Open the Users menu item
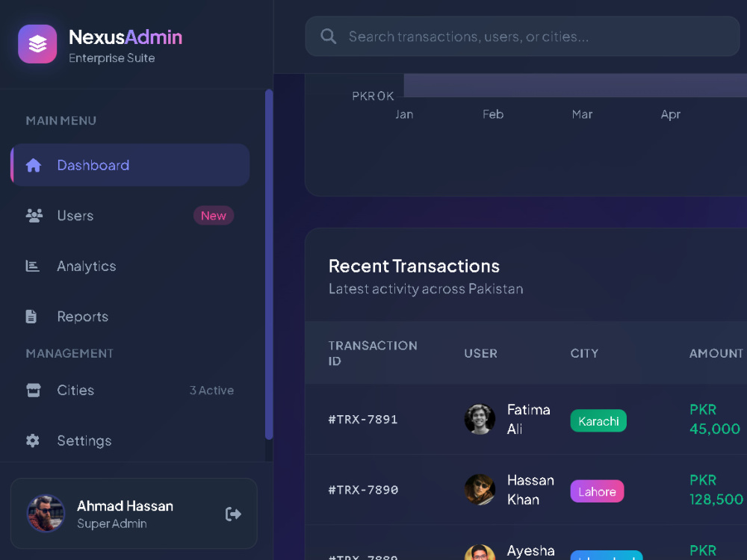Viewport: 747px width, 560px height. click(130, 215)
